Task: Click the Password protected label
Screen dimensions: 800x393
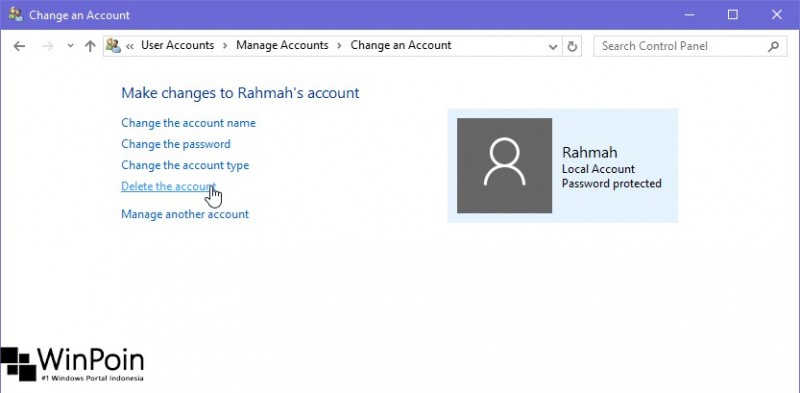Action: [612, 183]
